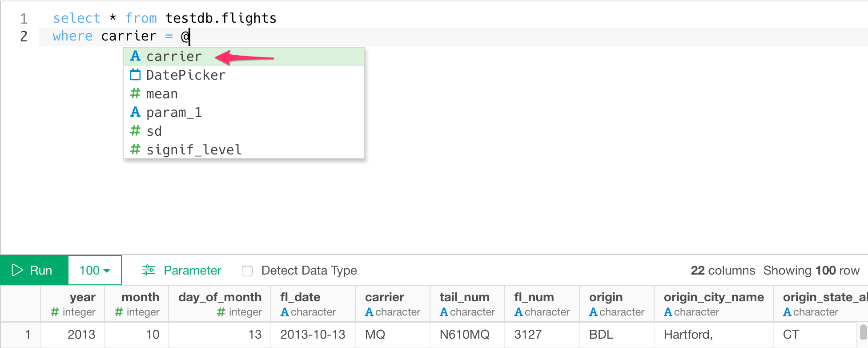
Task: Enable Detect Data Type checkbox
Action: pyautogui.click(x=247, y=271)
